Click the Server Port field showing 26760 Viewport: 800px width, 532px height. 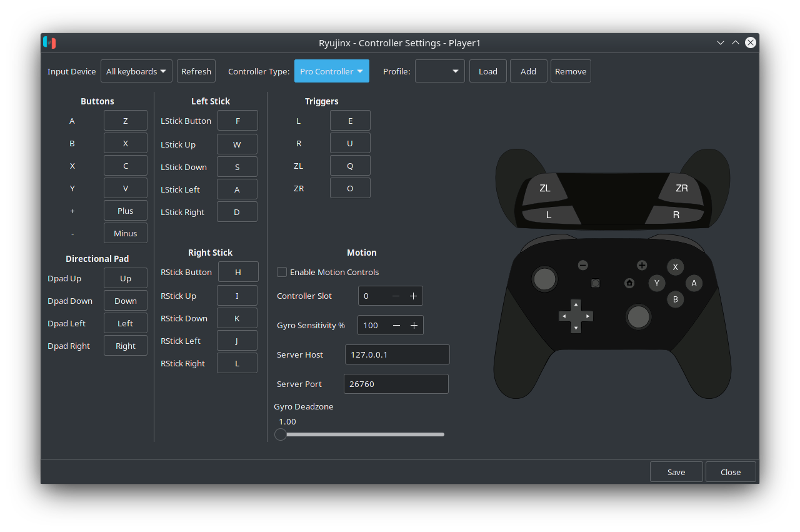(x=396, y=383)
